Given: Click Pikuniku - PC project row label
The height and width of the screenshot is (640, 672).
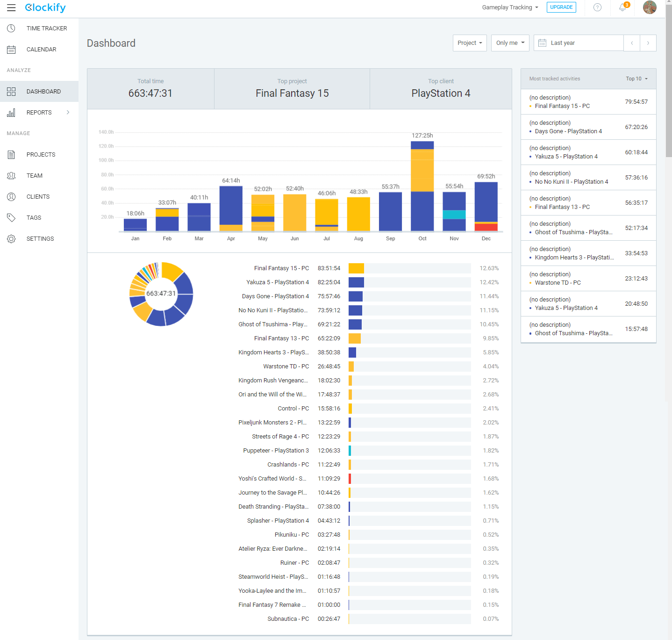Looking at the screenshot, I should coord(292,535).
